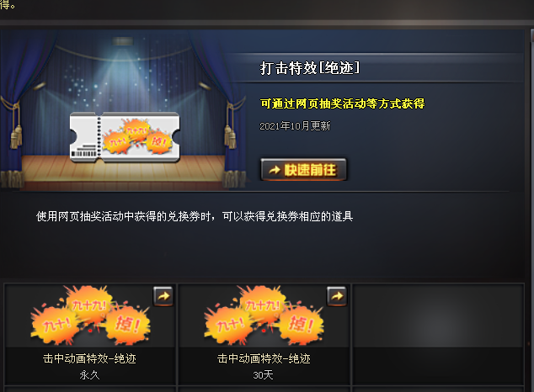Image resolution: width=534 pixels, height=392 pixels.
Task: Click the orange splash graphic on the ticket
Action: tap(137, 135)
